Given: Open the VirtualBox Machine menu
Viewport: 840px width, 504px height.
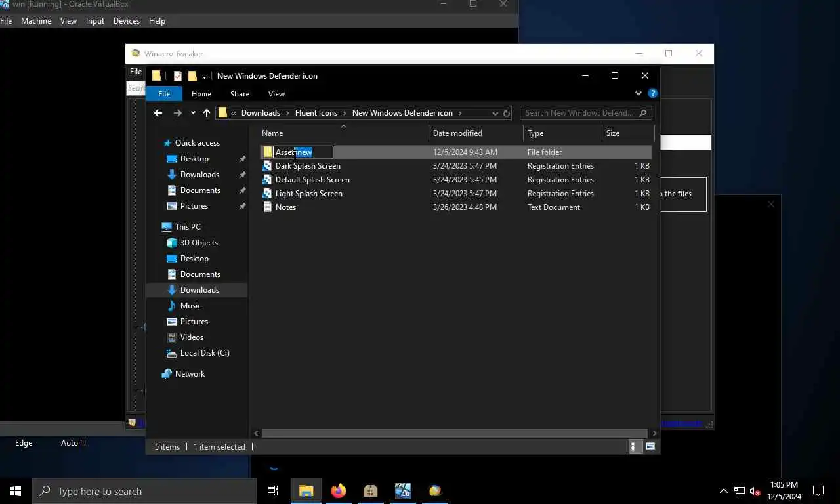Looking at the screenshot, I should click(x=36, y=21).
